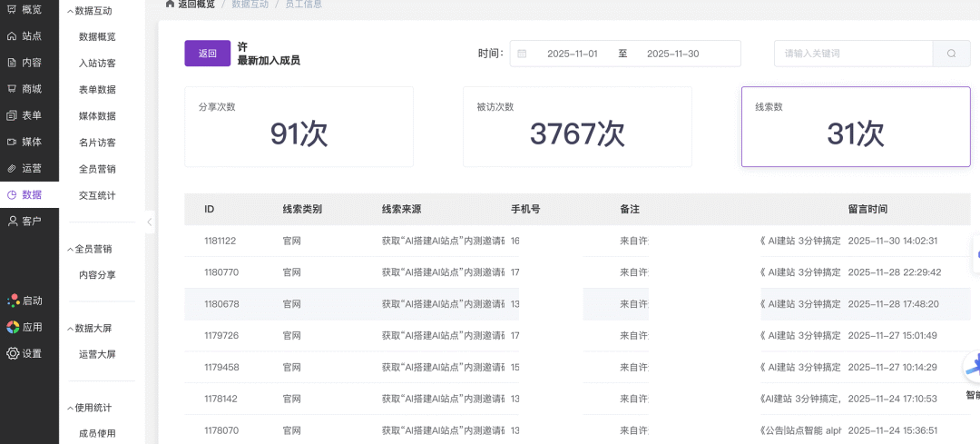
Task: Collapse the 数据大屏 menu group
Action: pyautogui.click(x=91, y=328)
